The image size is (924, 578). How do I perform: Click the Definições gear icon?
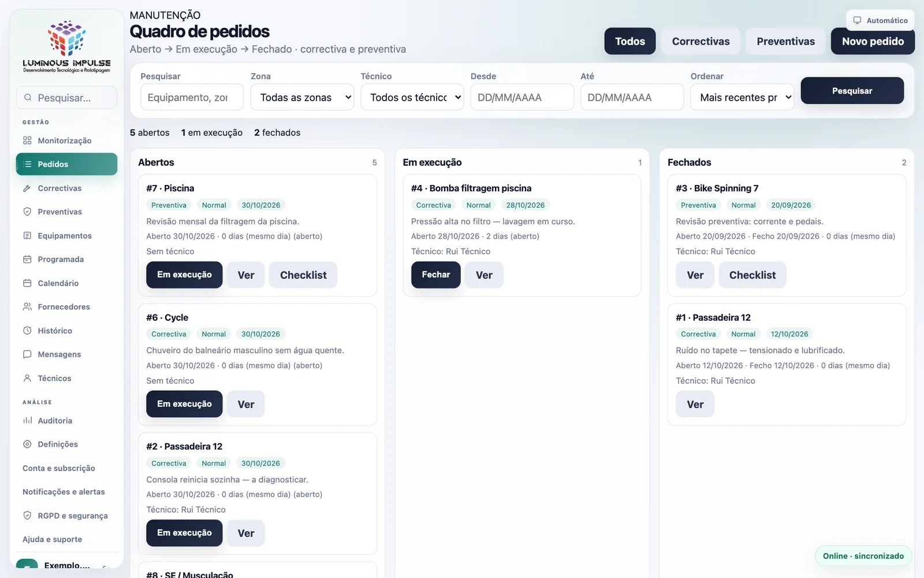[27, 444]
